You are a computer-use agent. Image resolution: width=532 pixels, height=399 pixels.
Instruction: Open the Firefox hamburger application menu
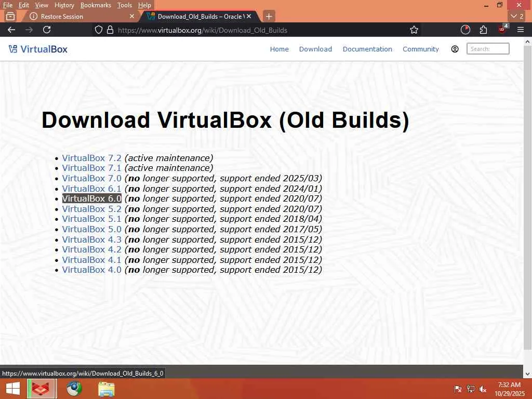pos(521,30)
